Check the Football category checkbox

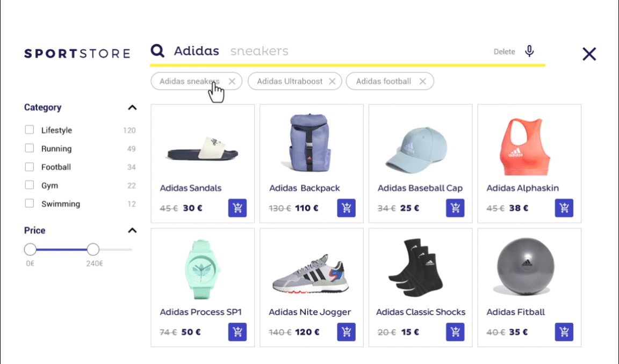(29, 166)
